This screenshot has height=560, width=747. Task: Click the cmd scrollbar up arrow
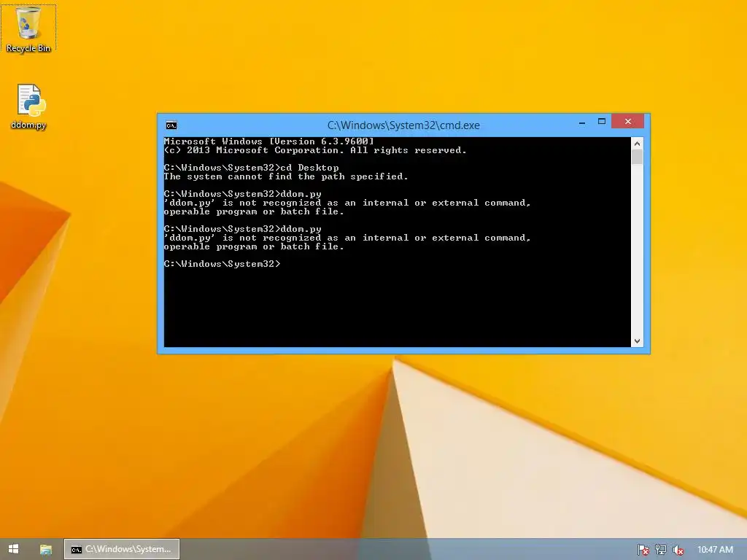(637, 144)
